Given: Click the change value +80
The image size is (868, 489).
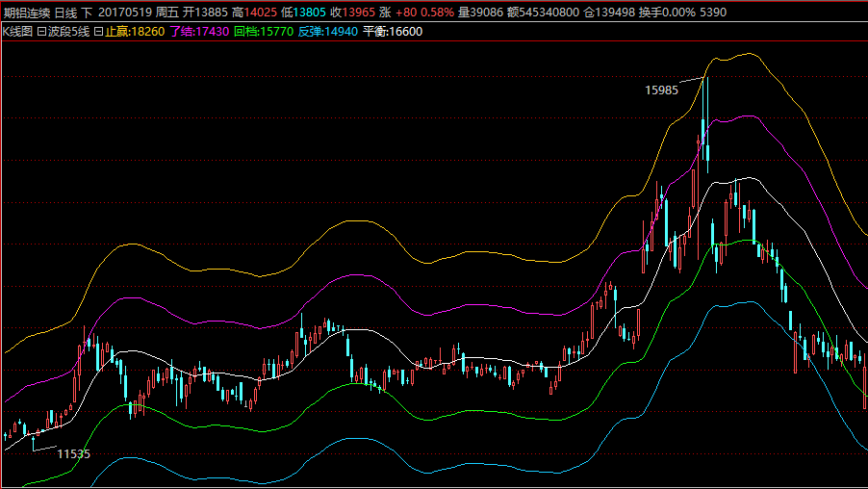Looking at the screenshot, I should [406, 13].
